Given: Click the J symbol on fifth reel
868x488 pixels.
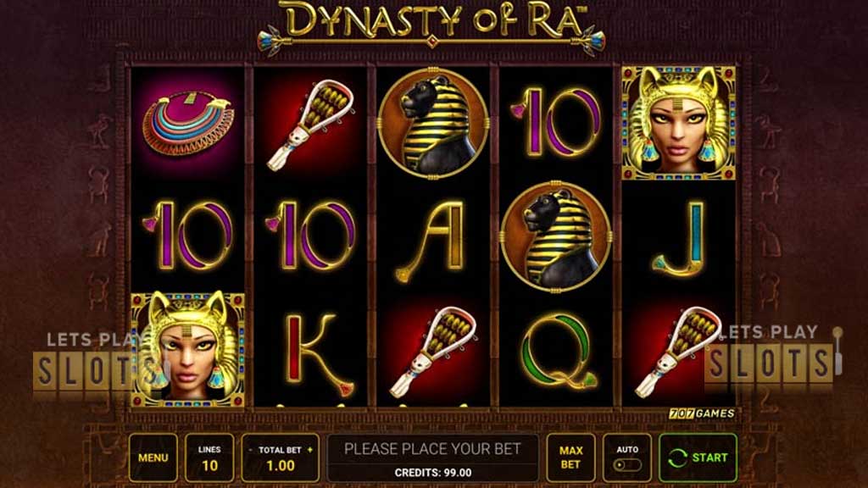Looking at the screenshot, I should coord(679,239).
